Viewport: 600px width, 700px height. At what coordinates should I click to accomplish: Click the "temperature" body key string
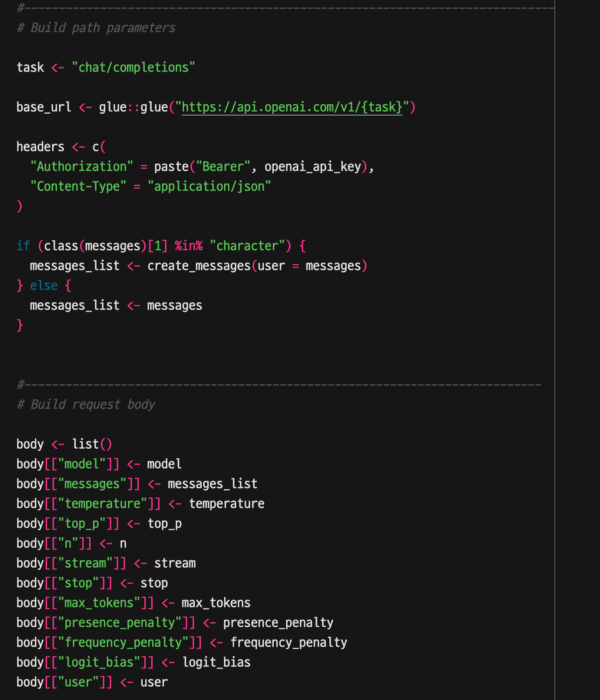[103, 503]
